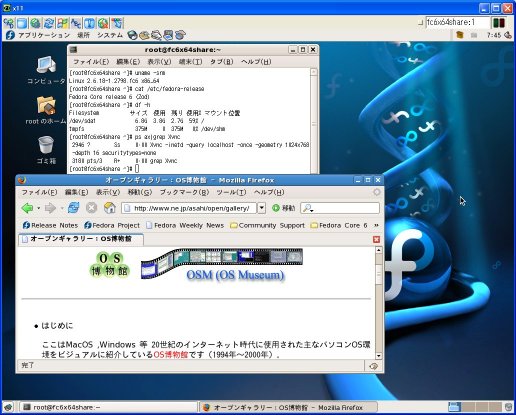Screen dimensions: 516x415
Task: Click the blue info icon in viewer toolbar
Action: tap(90, 23)
